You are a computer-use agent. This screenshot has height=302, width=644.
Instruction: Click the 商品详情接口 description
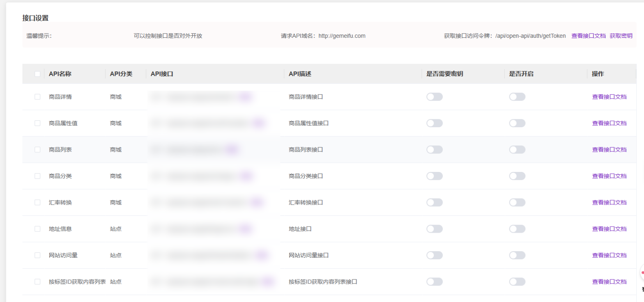pos(306,97)
